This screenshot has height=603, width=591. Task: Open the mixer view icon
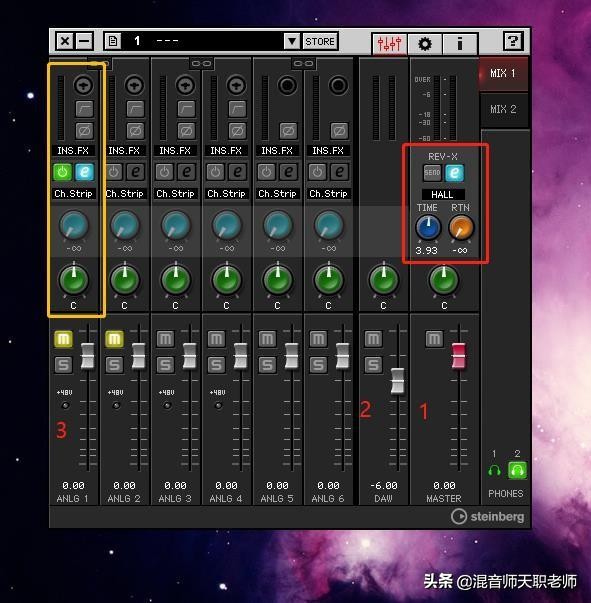[389, 44]
